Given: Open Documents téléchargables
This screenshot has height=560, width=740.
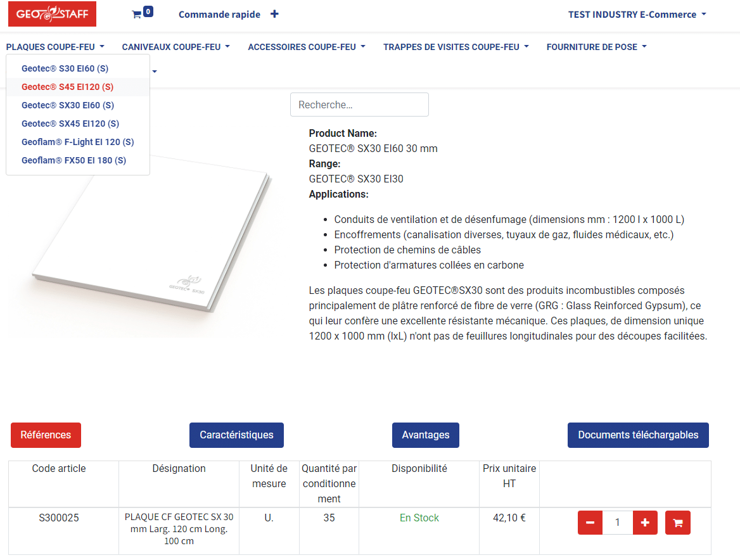Looking at the screenshot, I should [x=638, y=435].
